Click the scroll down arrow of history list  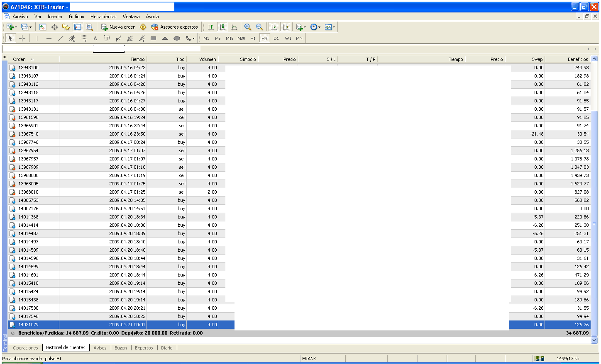[594, 340]
